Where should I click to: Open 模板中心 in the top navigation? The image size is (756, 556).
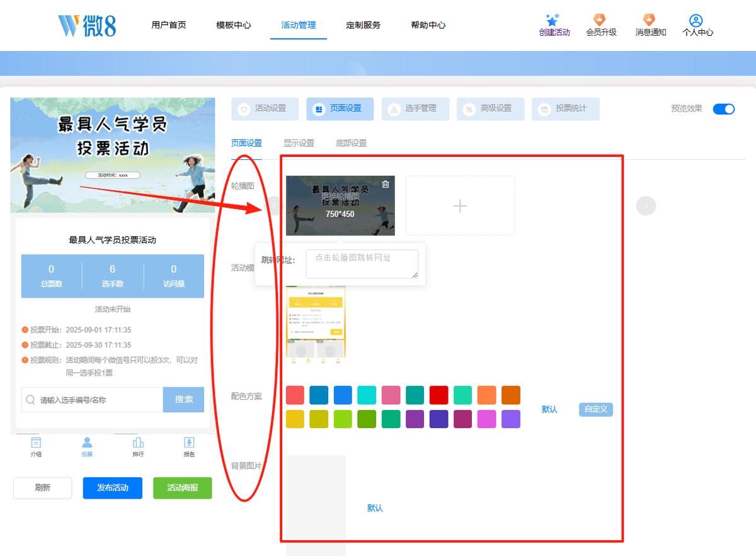(x=233, y=25)
